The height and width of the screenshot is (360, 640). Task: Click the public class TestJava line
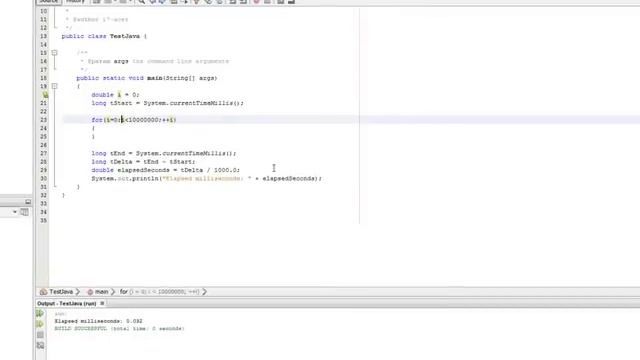pyautogui.click(x=104, y=36)
